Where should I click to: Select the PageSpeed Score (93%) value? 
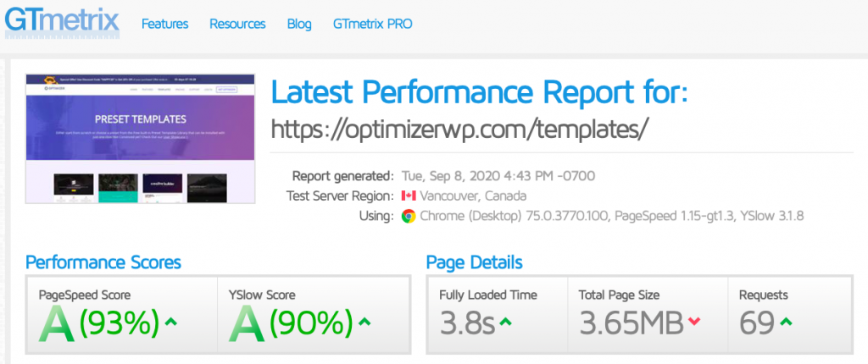pos(119,323)
